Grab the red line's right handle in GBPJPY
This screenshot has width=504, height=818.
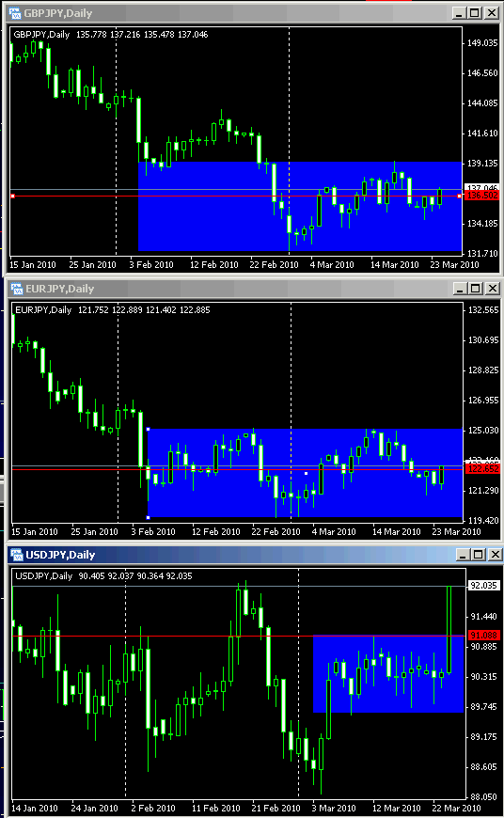[459, 197]
